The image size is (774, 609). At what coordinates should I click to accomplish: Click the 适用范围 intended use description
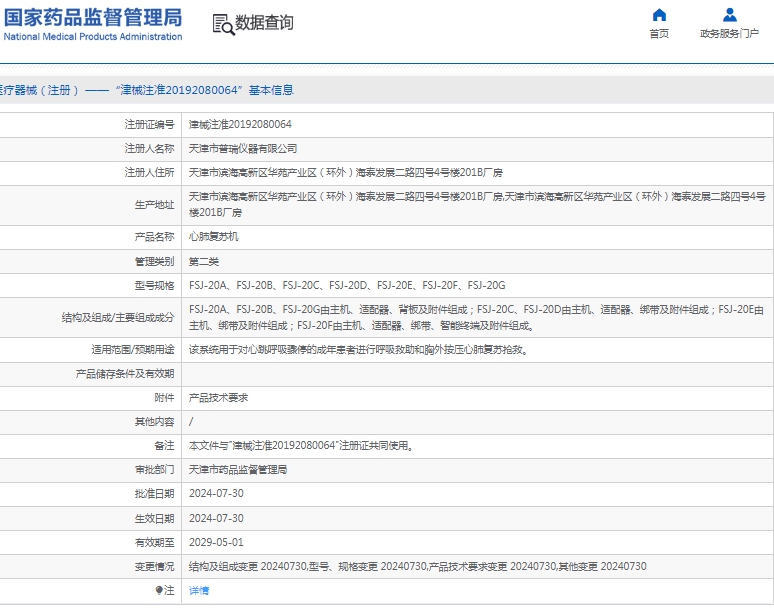(x=358, y=350)
